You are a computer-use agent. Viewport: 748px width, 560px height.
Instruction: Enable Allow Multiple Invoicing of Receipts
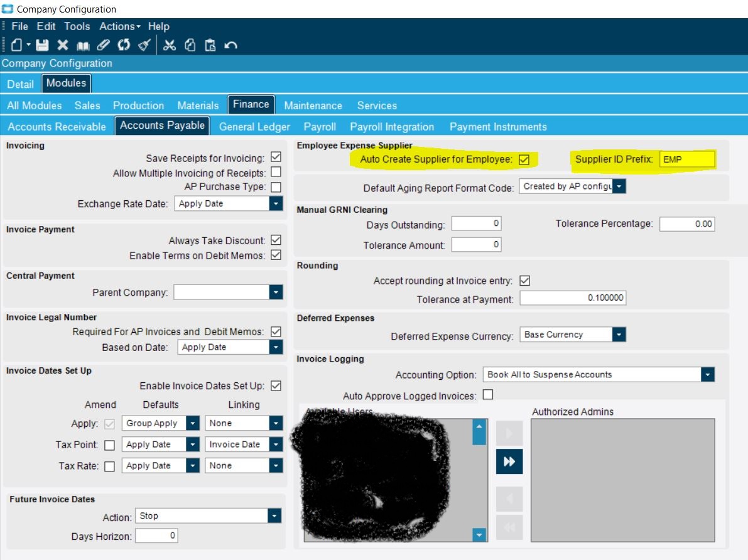(x=276, y=172)
